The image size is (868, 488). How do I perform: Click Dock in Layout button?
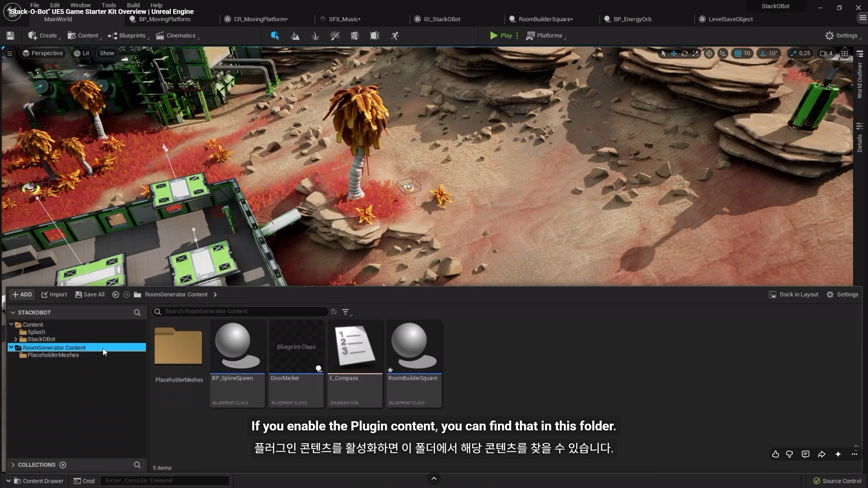(x=793, y=294)
